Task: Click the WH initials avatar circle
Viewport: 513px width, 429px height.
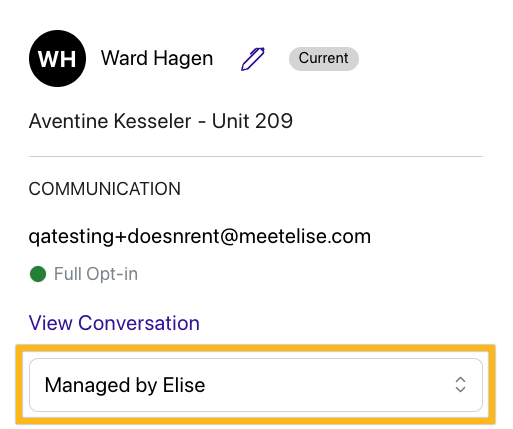Action: point(57,58)
